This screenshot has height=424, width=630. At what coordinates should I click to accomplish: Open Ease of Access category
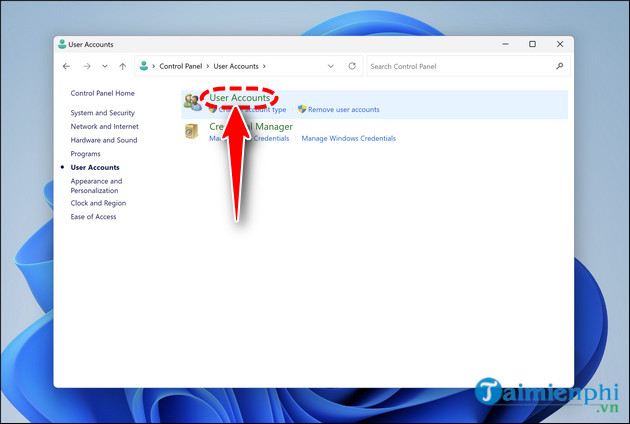pos(93,217)
